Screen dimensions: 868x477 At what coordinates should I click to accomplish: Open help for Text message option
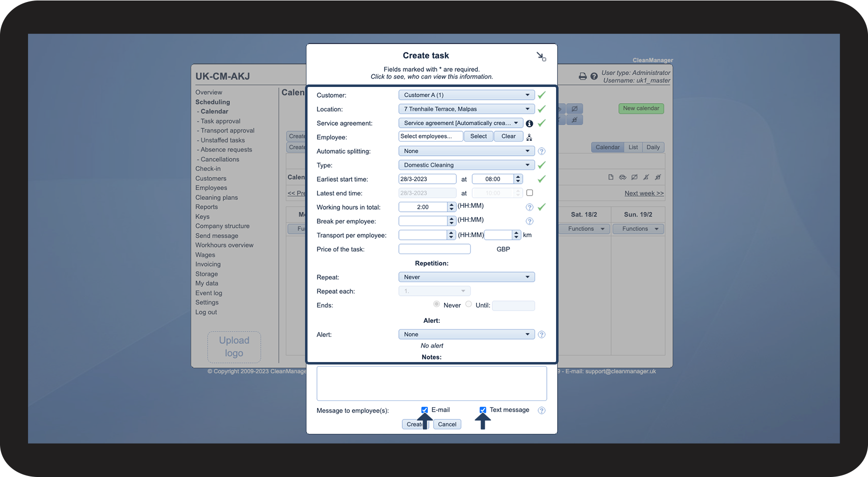(x=541, y=410)
